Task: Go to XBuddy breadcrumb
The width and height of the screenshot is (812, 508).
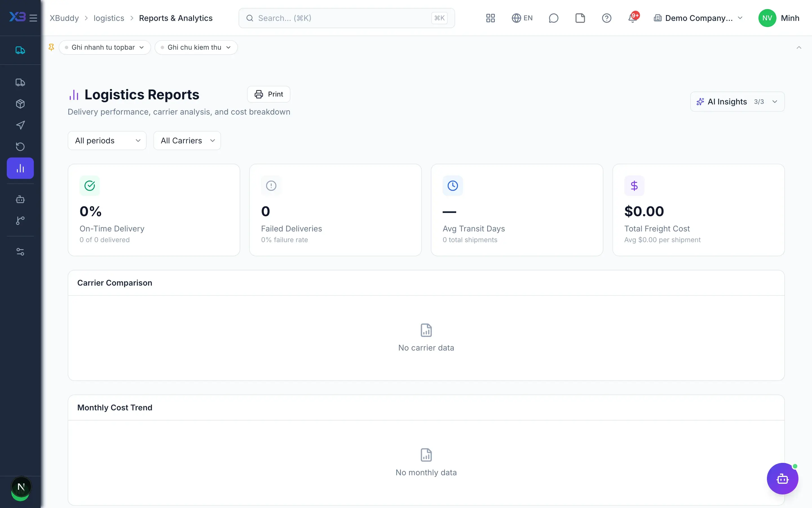Action: [64, 18]
